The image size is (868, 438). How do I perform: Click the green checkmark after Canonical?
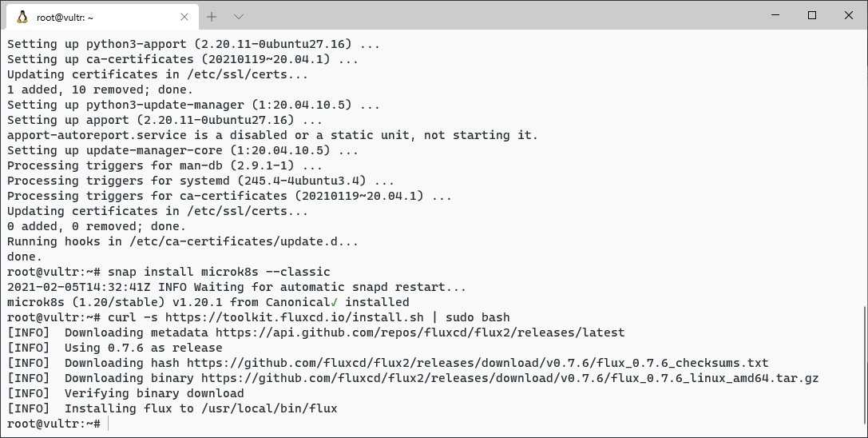tap(334, 302)
